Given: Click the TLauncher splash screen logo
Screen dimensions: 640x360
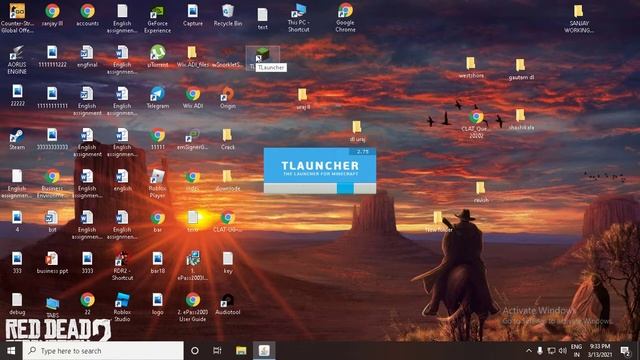Looking at the screenshot, I should pyautogui.click(x=320, y=168).
